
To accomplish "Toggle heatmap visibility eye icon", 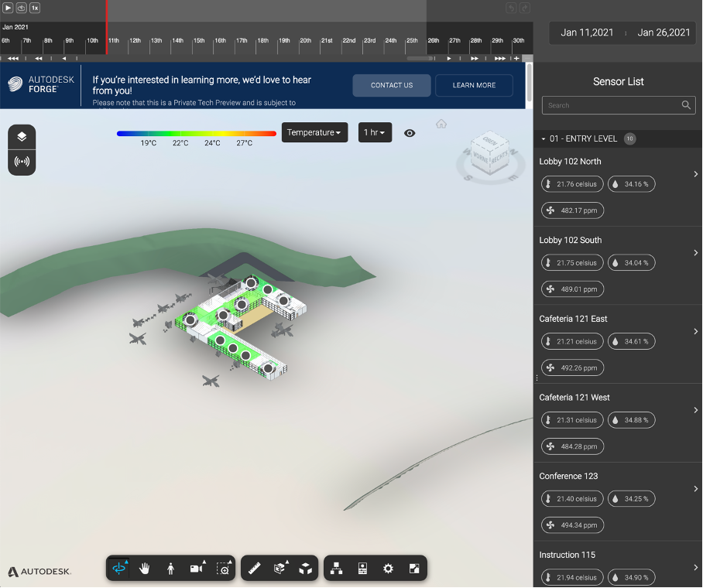I will pos(410,133).
